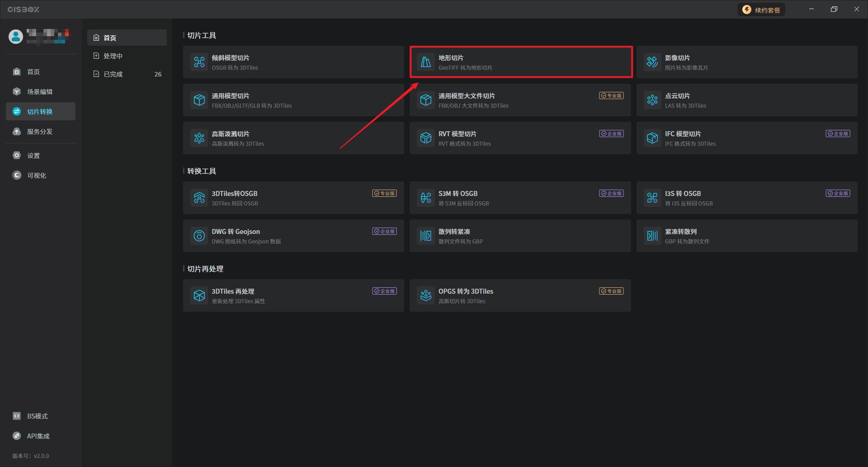Image resolution: width=868 pixels, height=467 pixels.
Task: Click the imagery slicing icon
Action: tap(652, 62)
